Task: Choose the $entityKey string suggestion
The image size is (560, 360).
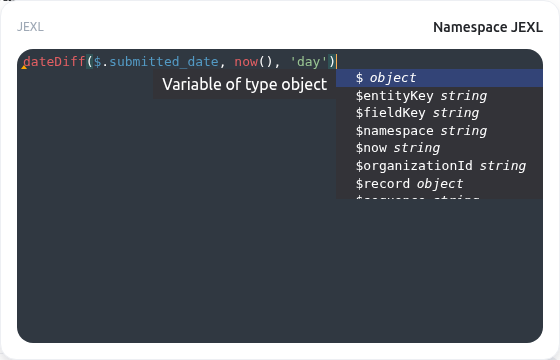Action: [x=439, y=96]
